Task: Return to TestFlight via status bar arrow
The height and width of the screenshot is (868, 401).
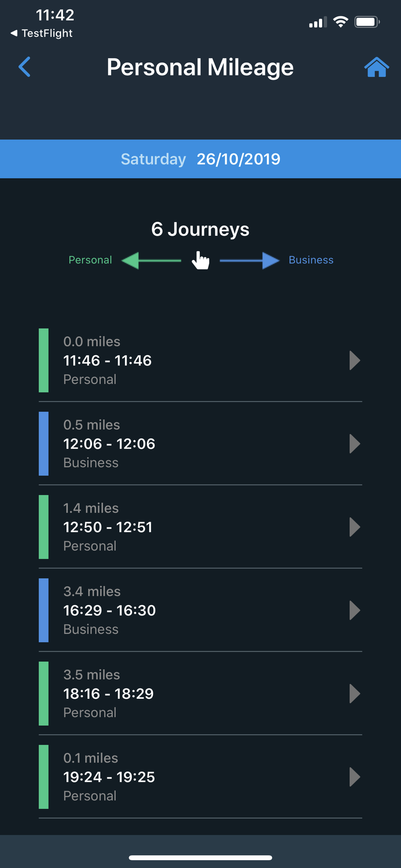Action: 14,33
